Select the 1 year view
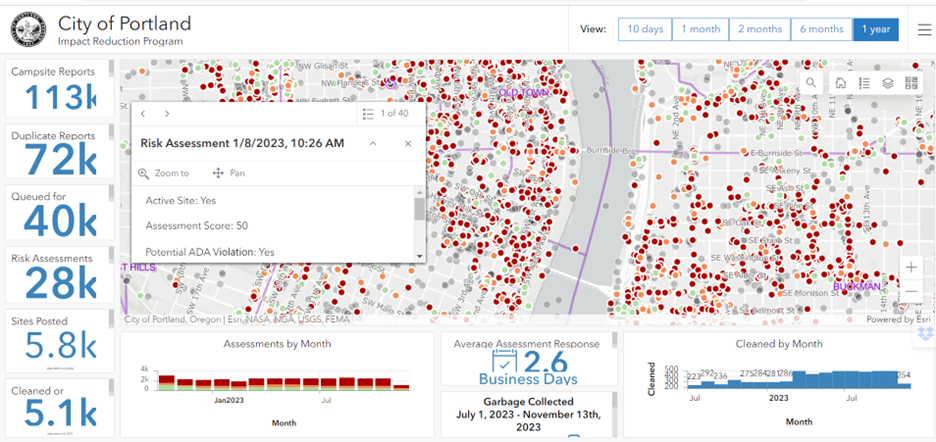This screenshot has width=936, height=442. click(876, 29)
